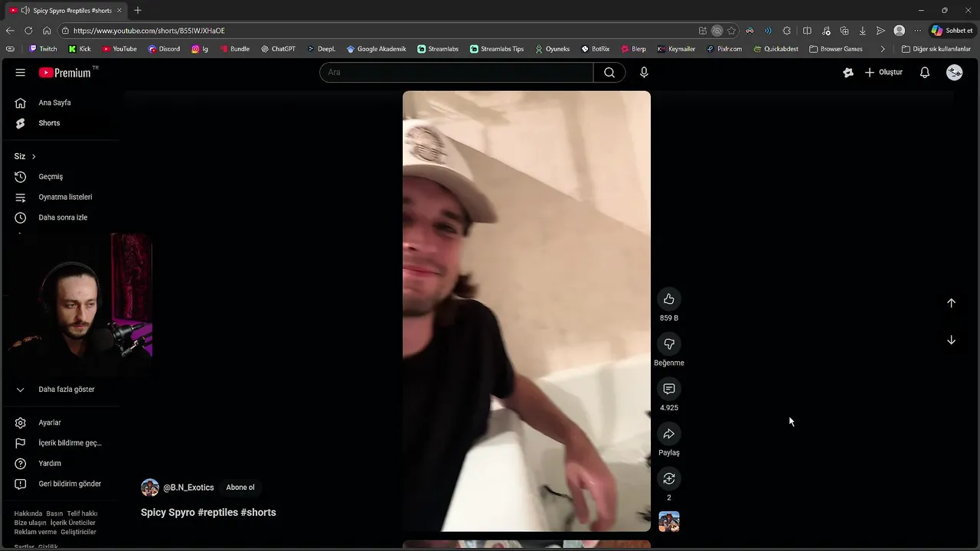Click the B.N_Exotics channel avatar

(x=150, y=487)
